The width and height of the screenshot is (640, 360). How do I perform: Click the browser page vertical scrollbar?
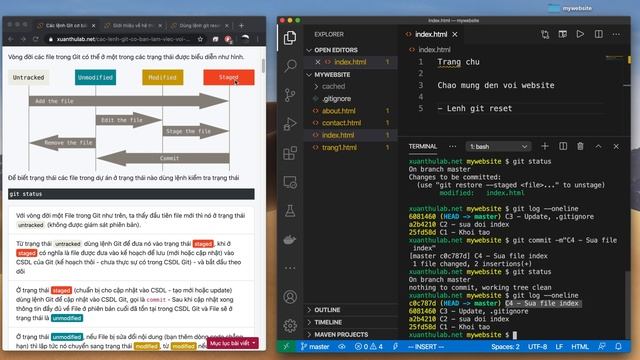coord(263,66)
